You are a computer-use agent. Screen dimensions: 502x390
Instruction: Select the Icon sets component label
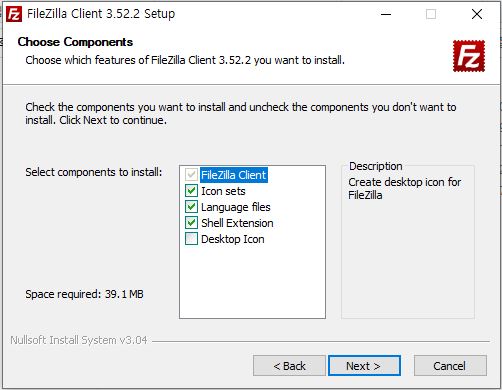(x=223, y=191)
